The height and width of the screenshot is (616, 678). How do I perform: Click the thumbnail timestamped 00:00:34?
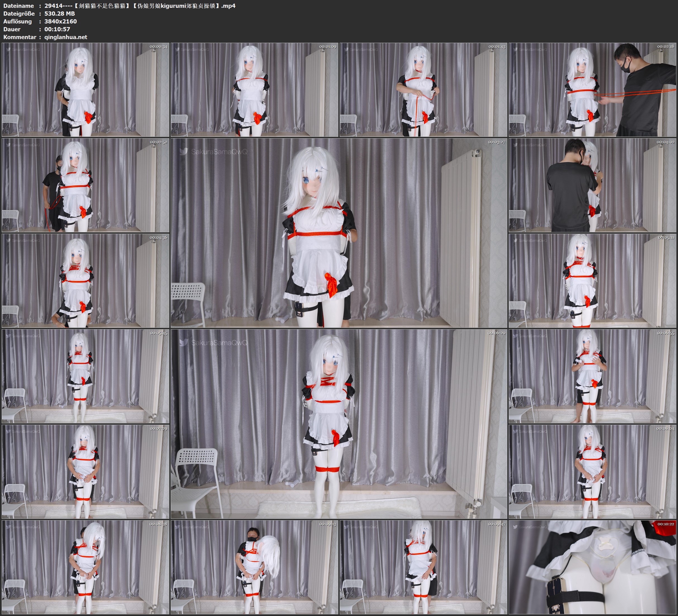pyautogui.click(x=85, y=89)
